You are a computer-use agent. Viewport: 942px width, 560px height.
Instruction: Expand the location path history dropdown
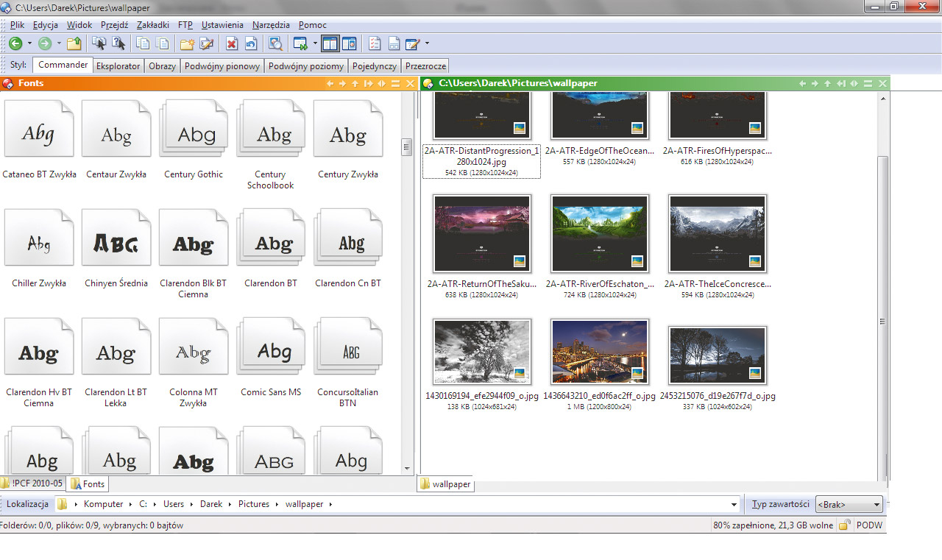[734, 505]
